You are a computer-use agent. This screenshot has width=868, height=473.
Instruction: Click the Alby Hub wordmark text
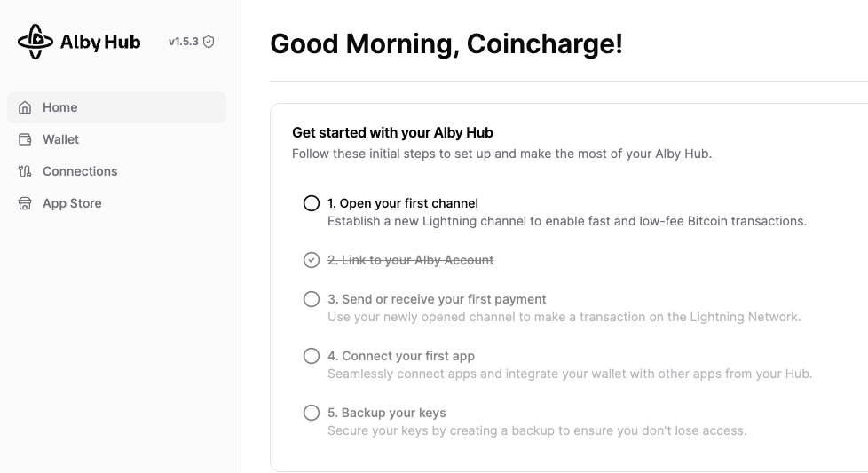100,42
